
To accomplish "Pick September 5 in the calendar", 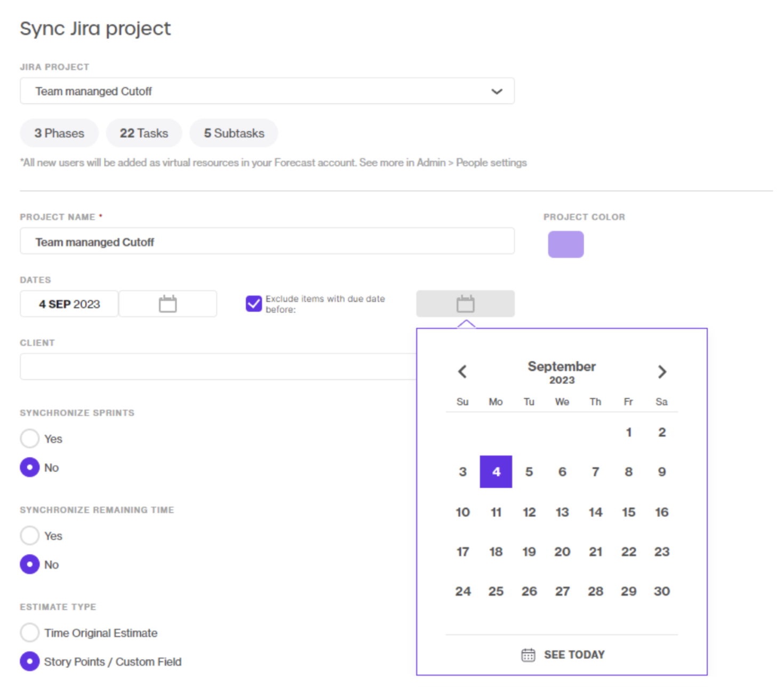I will 529,472.
